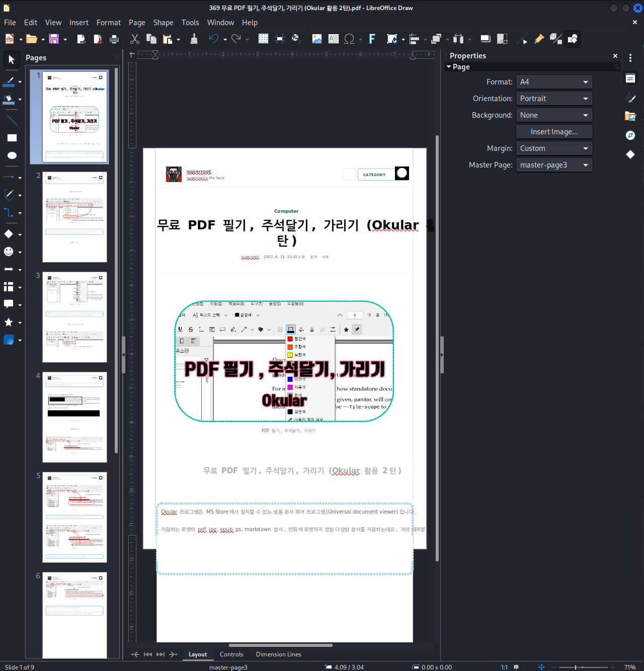Click the Export as PDF icon
Viewport: 644px width, 671px height.
98,39
